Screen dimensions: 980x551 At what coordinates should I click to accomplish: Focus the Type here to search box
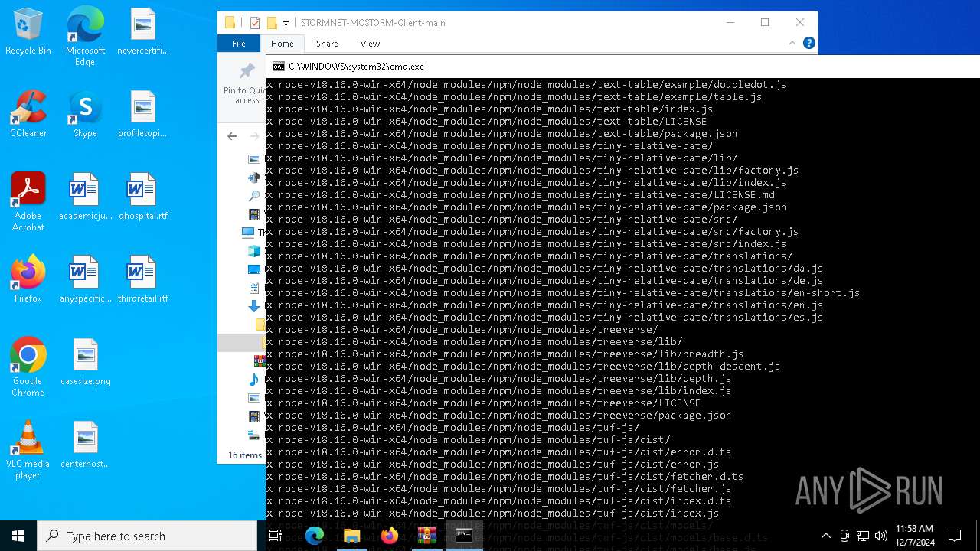pos(146,536)
